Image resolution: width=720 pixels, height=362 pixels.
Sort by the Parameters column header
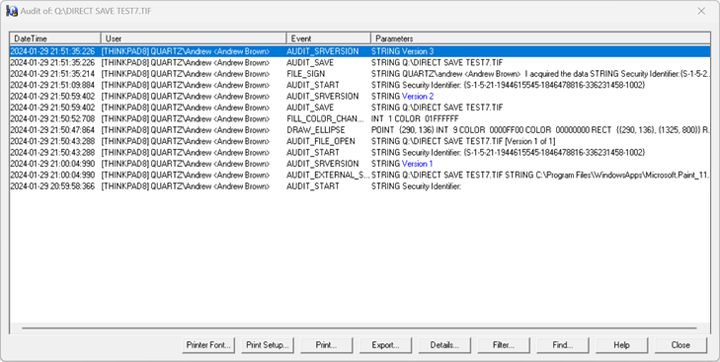click(540, 39)
